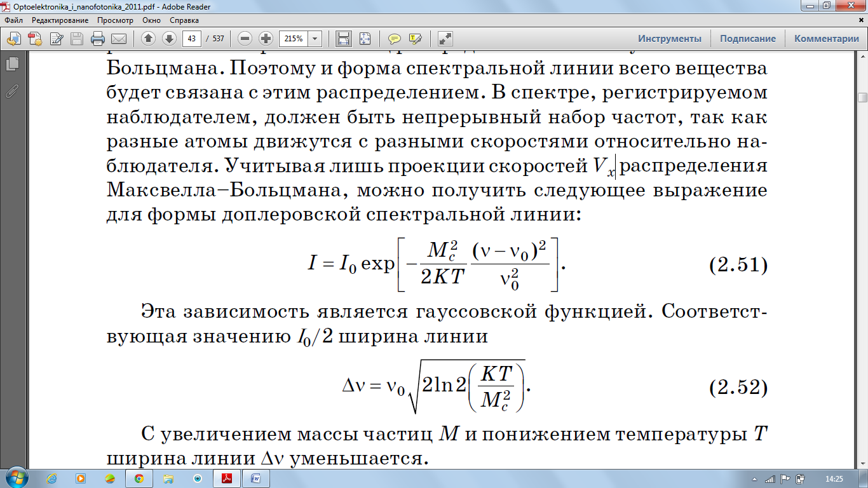
Task: Click the page number field showing 43
Action: (192, 39)
